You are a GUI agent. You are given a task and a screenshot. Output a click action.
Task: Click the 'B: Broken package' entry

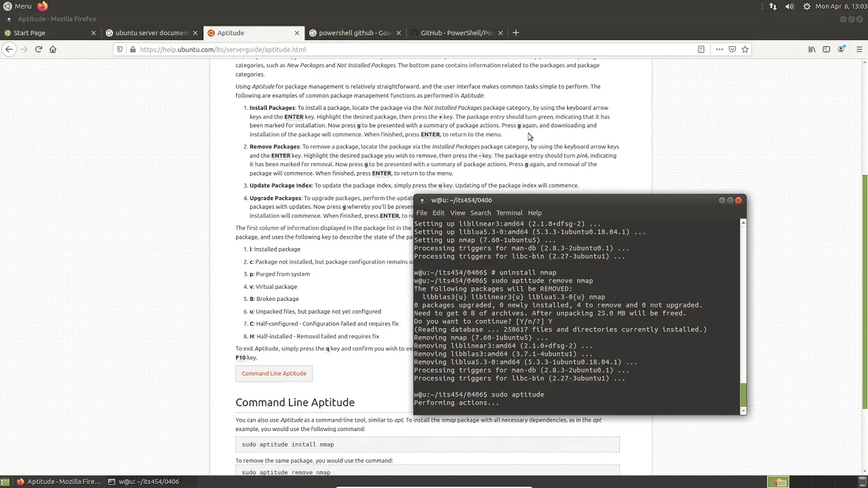(x=274, y=299)
